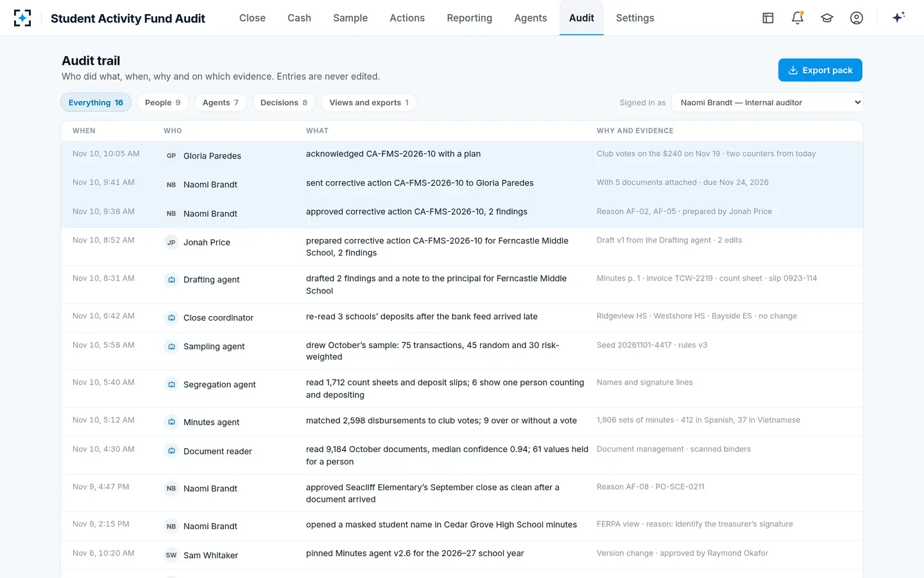Filter the trail by Decisions

click(284, 102)
